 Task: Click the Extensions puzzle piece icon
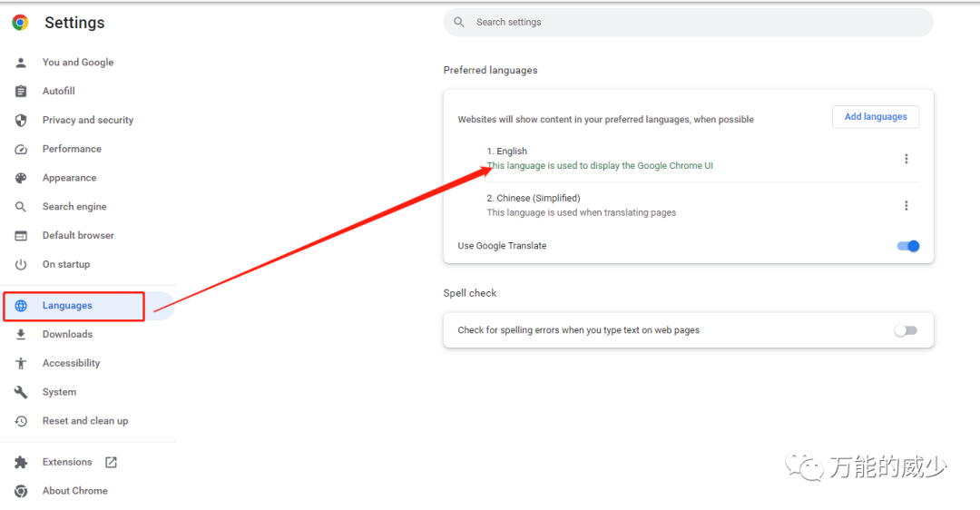point(21,463)
